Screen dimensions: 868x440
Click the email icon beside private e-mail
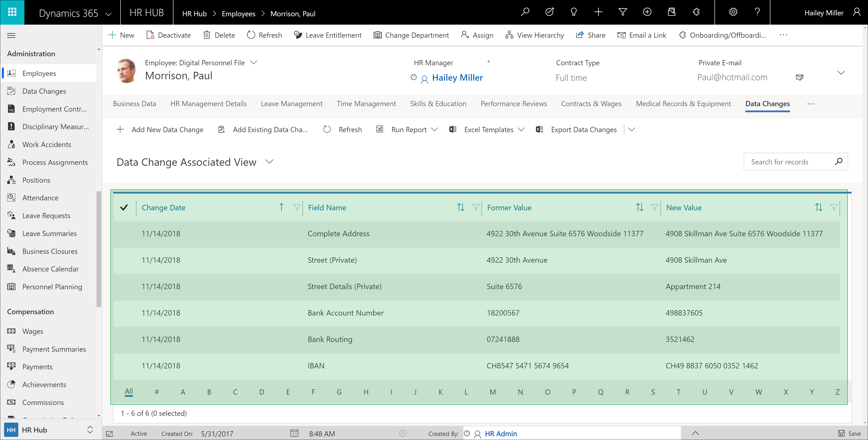click(799, 77)
